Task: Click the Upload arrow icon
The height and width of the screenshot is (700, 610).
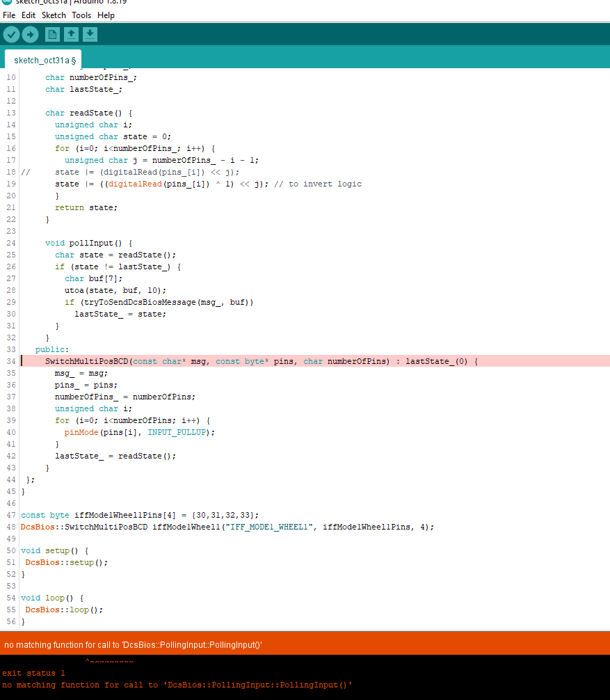Action: [x=31, y=34]
